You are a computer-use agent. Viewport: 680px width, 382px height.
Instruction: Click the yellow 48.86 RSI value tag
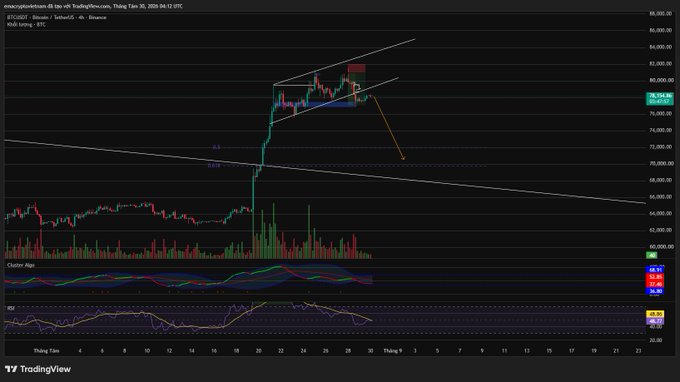coord(655,314)
